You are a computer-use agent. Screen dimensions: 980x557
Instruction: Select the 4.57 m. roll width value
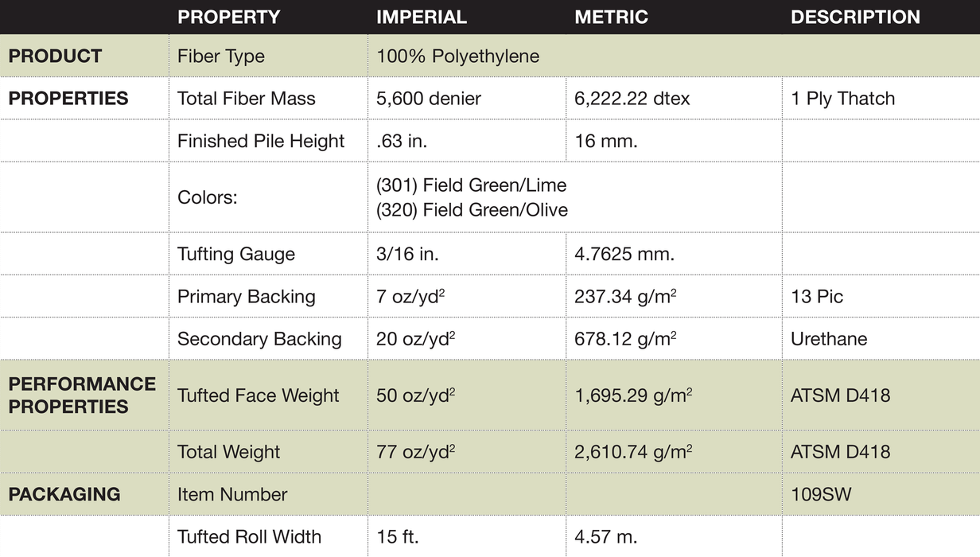pos(606,536)
